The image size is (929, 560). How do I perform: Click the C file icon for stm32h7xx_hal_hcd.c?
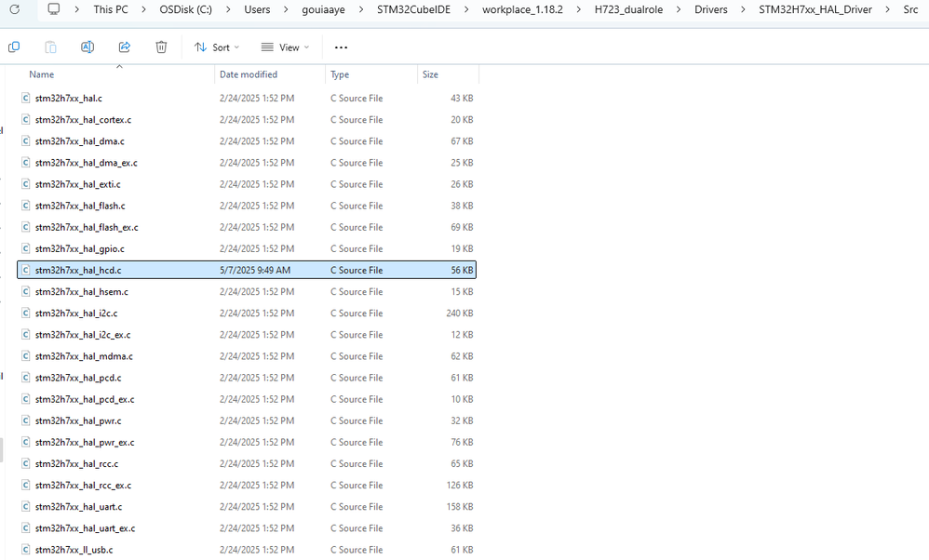(25, 270)
